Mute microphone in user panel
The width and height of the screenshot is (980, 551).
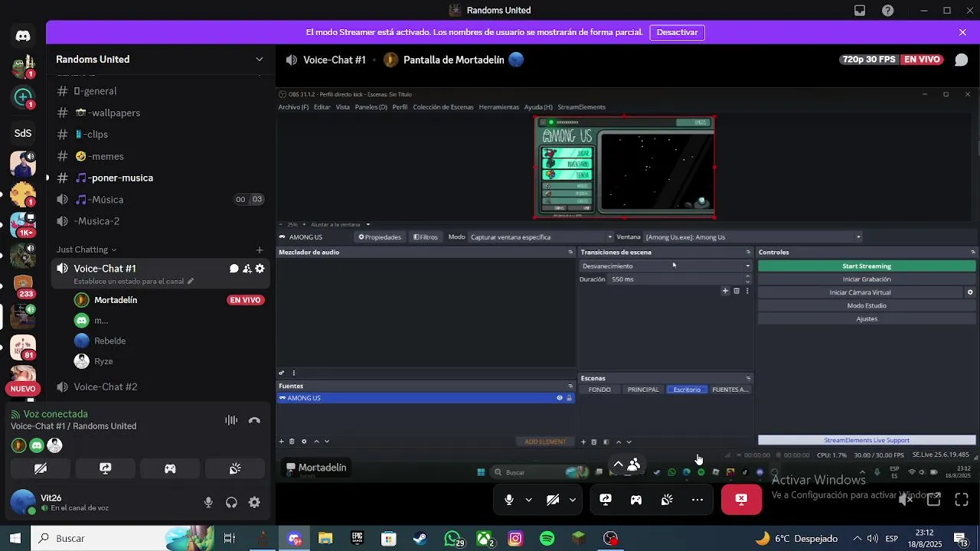(208, 503)
